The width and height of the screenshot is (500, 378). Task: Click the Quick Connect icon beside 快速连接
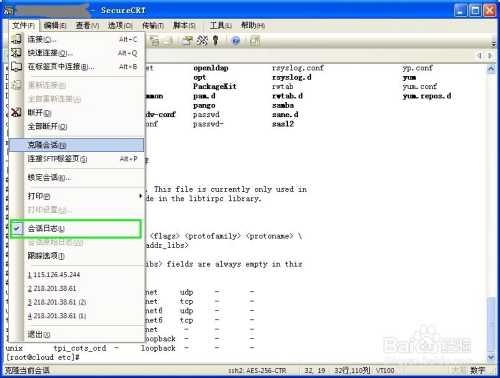pos(16,53)
